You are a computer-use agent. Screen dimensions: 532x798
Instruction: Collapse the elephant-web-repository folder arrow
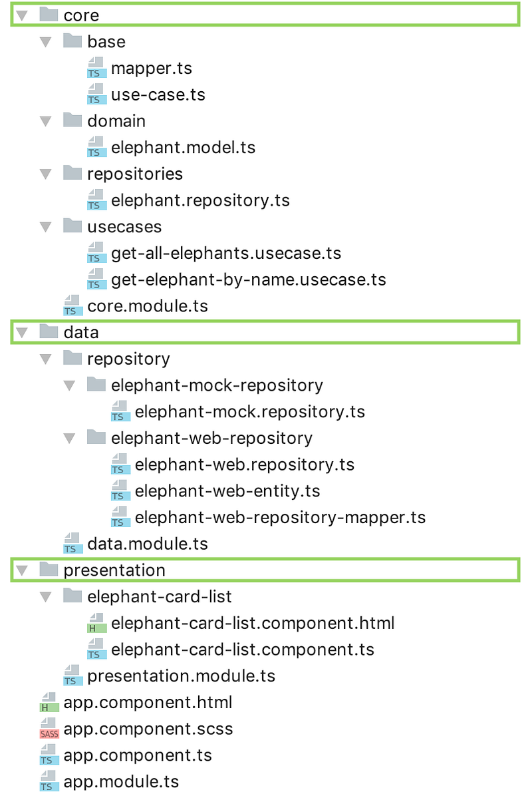[70, 438]
